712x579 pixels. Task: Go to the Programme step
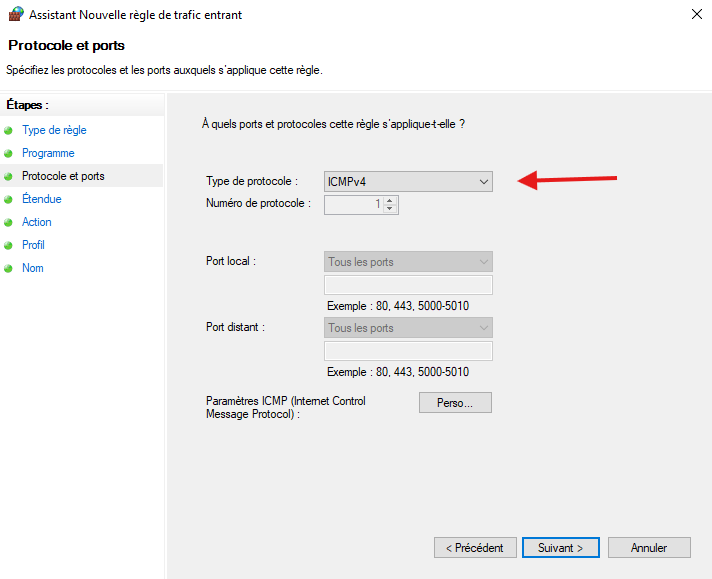48,153
